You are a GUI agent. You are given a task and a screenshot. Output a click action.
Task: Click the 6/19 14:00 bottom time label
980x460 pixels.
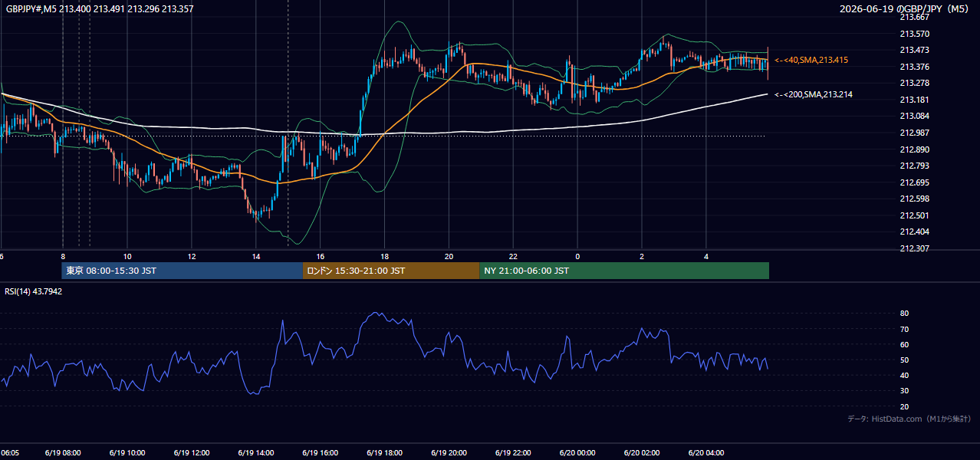tap(256, 453)
